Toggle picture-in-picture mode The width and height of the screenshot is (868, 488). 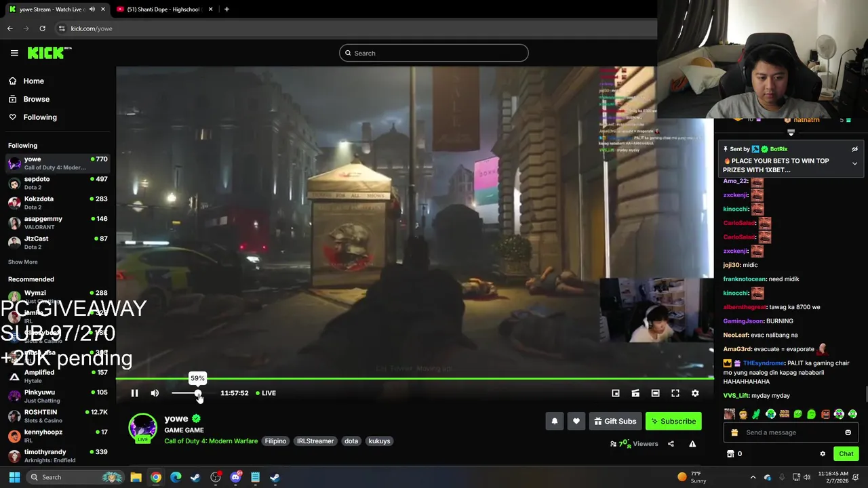click(x=616, y=393)
